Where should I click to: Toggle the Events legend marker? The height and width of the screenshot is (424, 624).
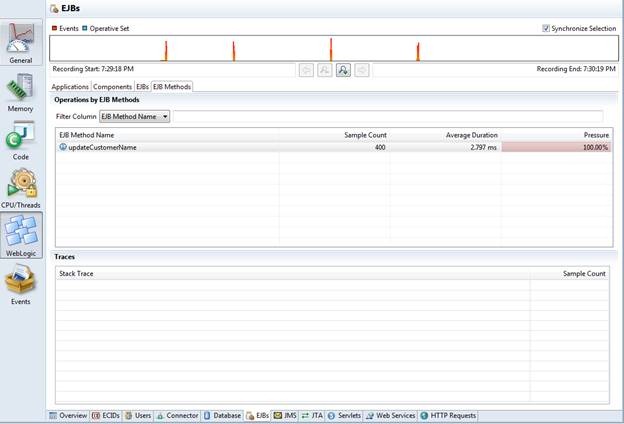coord(55,28)
